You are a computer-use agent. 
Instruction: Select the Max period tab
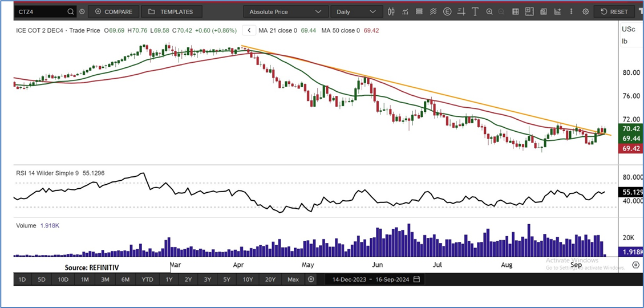click(x=293, y=279)
